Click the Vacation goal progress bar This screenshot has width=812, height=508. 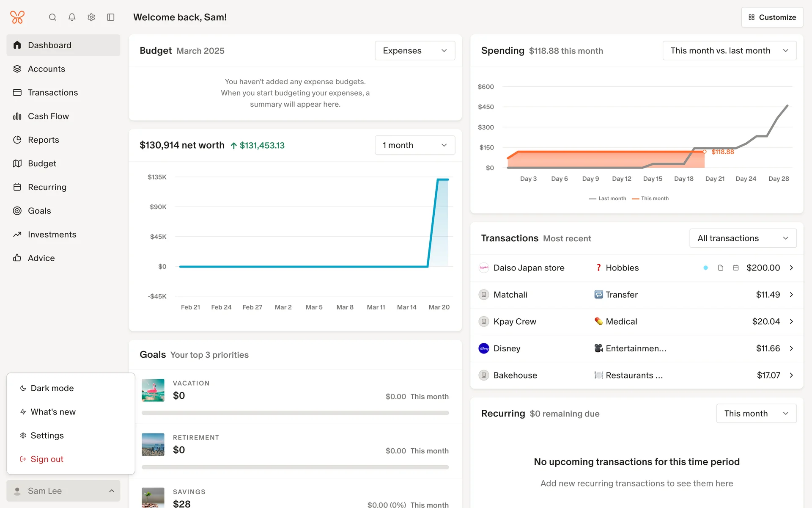point(295,413)
